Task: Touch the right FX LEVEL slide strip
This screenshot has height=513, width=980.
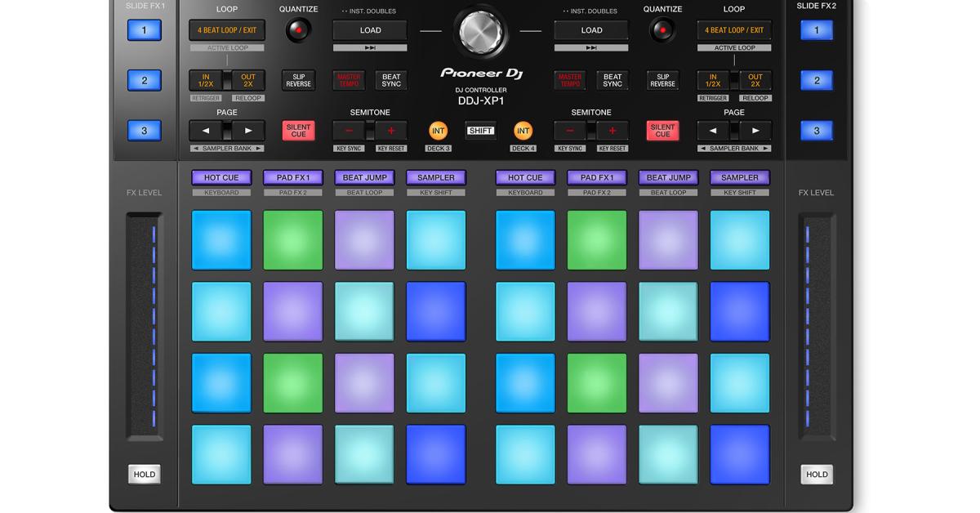Action: click(817, 327)
